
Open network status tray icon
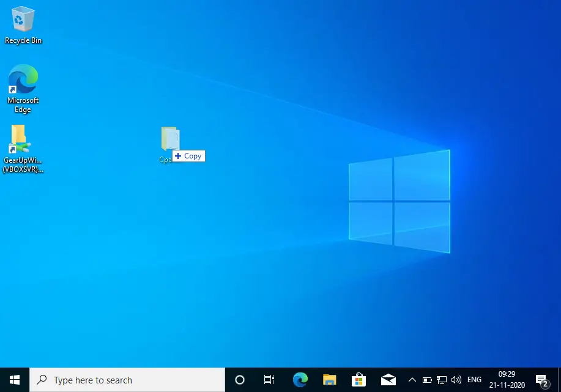(442, 380)
